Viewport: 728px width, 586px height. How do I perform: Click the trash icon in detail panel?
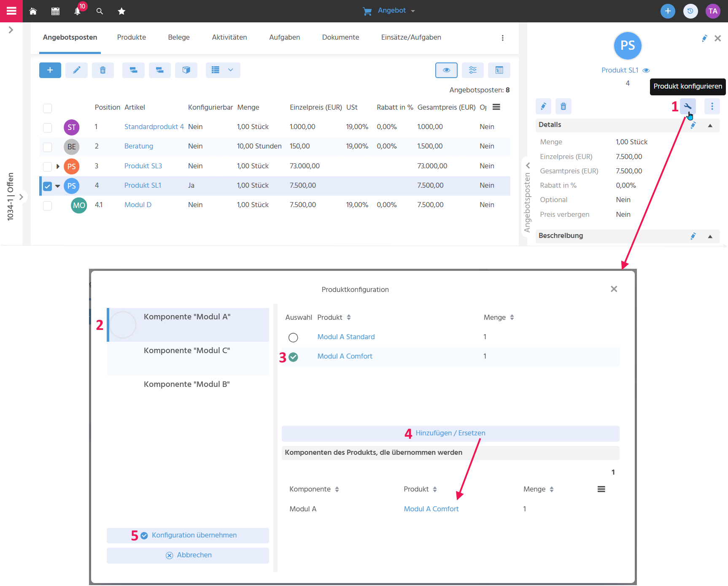(x=564, y=106)
